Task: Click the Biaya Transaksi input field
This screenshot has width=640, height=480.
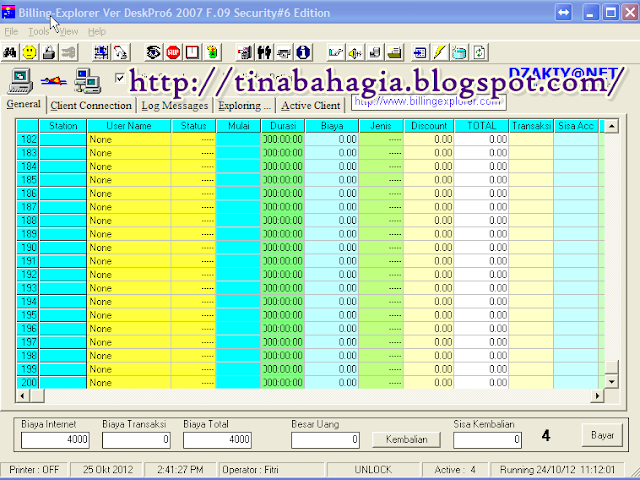Action: (136, 440)
